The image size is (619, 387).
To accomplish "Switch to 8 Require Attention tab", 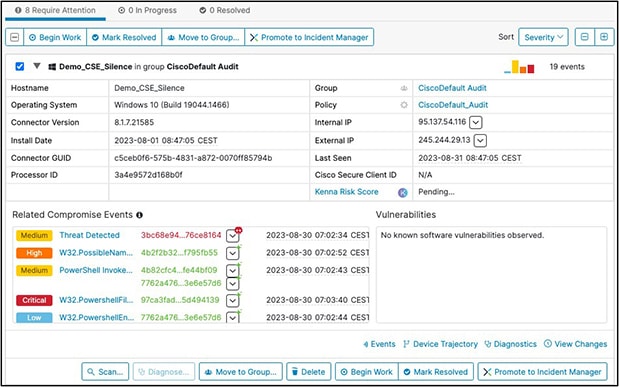I will coord(55,11).
